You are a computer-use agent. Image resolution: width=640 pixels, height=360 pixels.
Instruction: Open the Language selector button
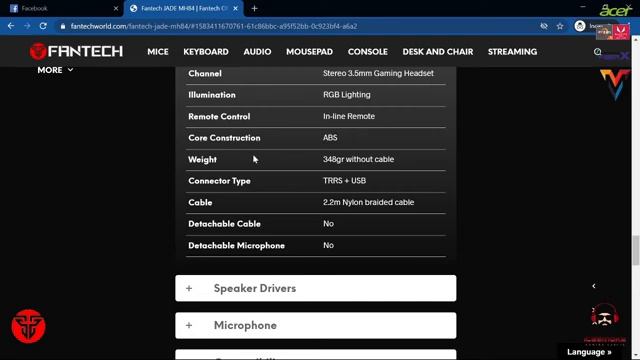[589, 352]
